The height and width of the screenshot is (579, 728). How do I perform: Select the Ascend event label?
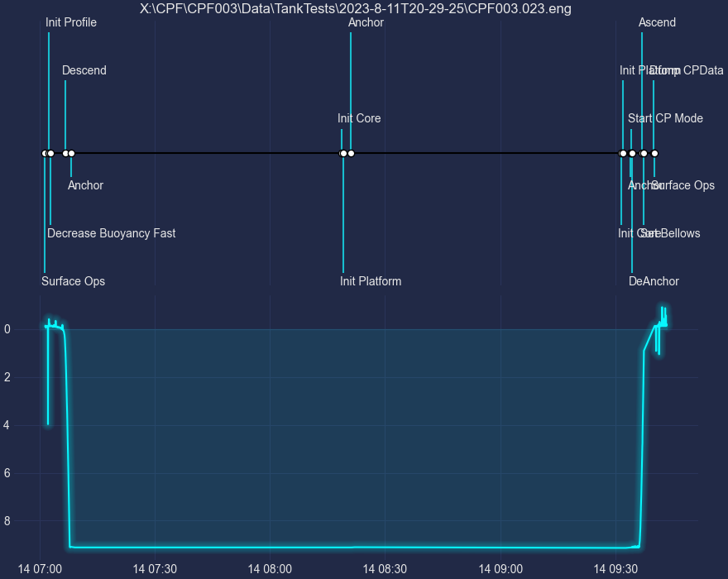[x=657, y=22]
